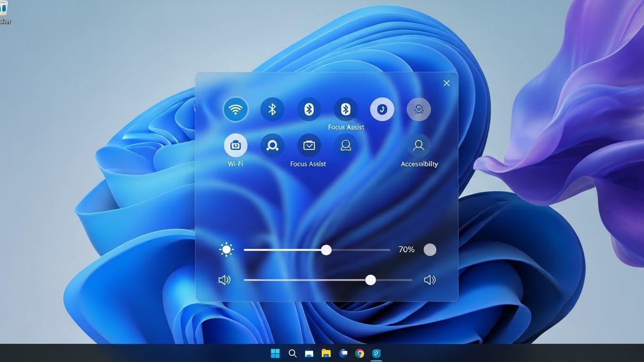
Task: Open the settings gear icon in the panel
Action: [x=418, y=109]
